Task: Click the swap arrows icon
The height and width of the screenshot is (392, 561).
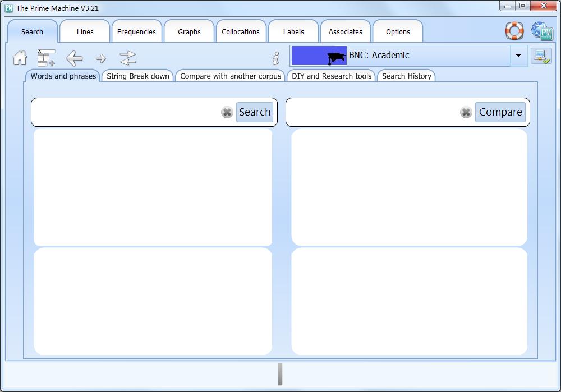Action: point(128,58)
